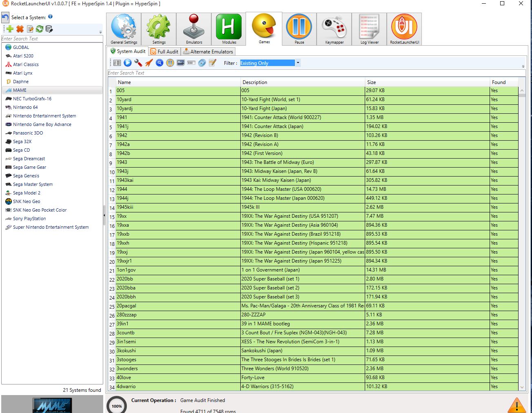Switch to the Alternate Emulators tab
This screenshot has height=413, width=532.
pyautogui.click(x=208, y=52)
